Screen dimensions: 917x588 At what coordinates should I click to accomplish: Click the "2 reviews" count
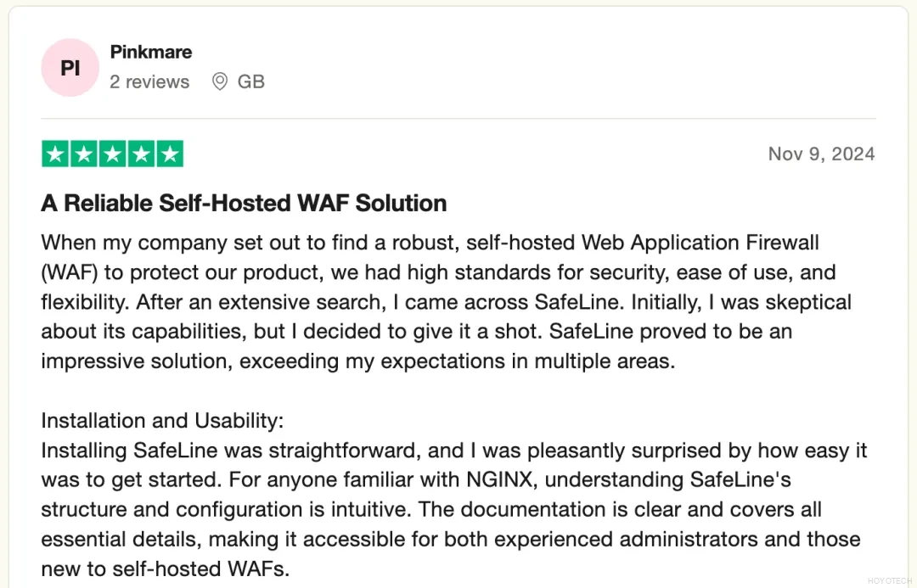click(149, 81)
